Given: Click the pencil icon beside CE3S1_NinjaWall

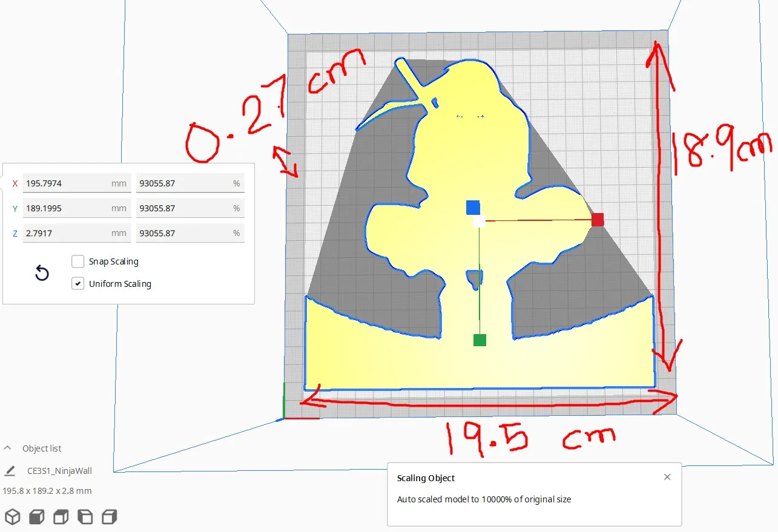Looking at the screenshot, I should pos(10,470).
